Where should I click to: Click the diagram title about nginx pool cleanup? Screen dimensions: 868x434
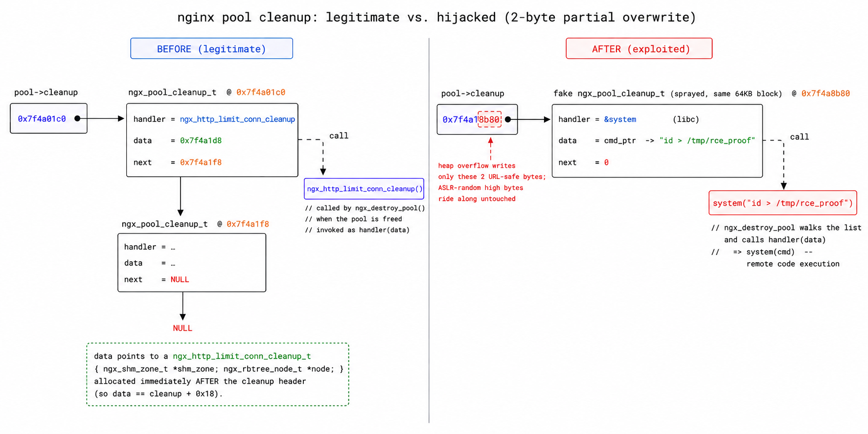pos(436,17)
